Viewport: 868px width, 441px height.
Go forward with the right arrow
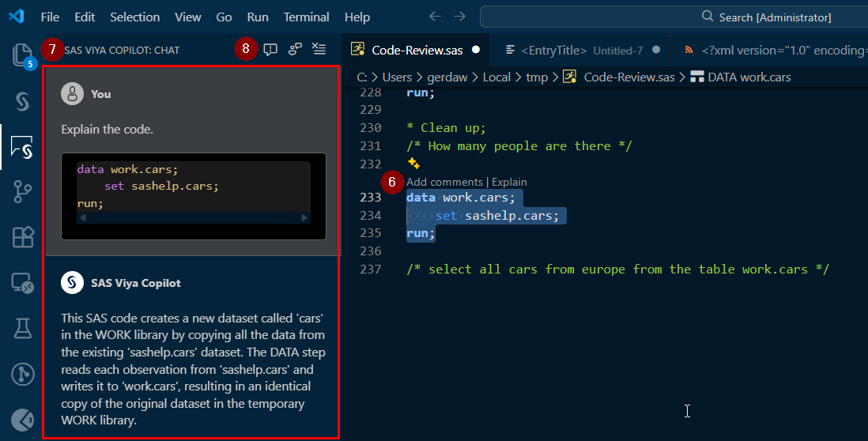459,17
